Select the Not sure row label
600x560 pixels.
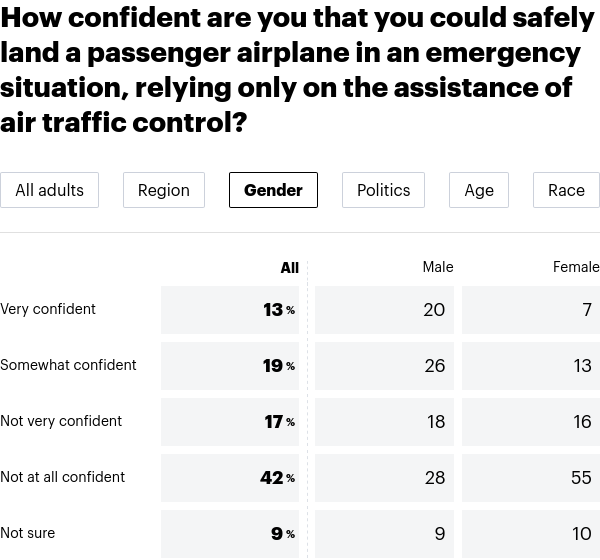click(x=28, y=533)
